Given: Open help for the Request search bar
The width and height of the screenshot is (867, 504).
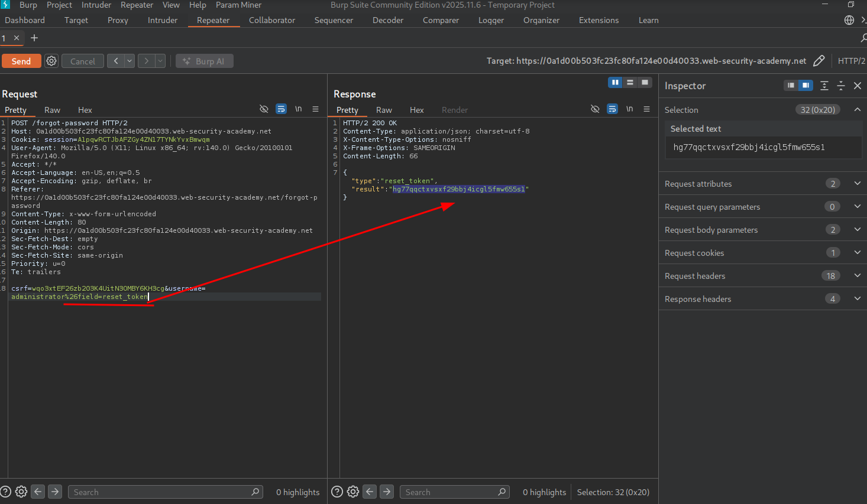Looking at the screenshot, I should 6,492.
